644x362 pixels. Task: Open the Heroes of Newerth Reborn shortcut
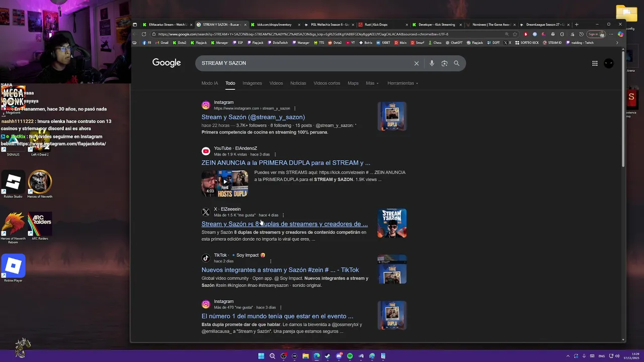tap(13, 228)
